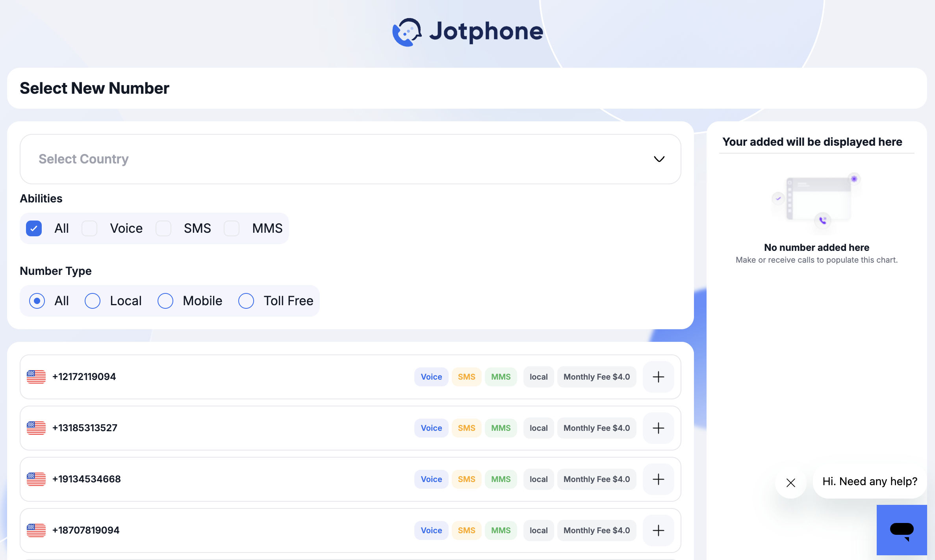
Task: Click the Select Country chevron arrow
Action: coord(659,159)
